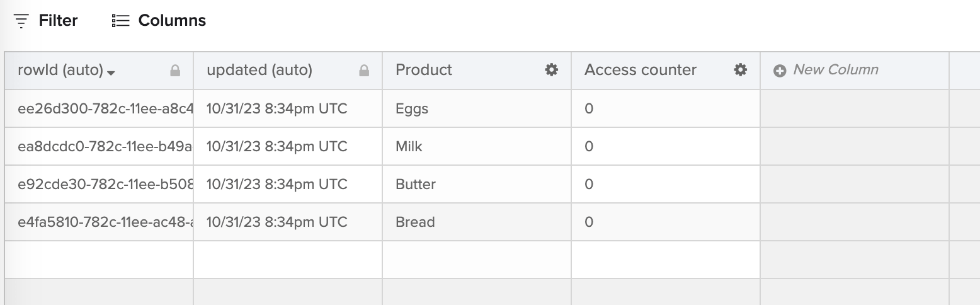The image size is (980, 305).
Task: Click lock icon on rowId column
Action: 175,71
